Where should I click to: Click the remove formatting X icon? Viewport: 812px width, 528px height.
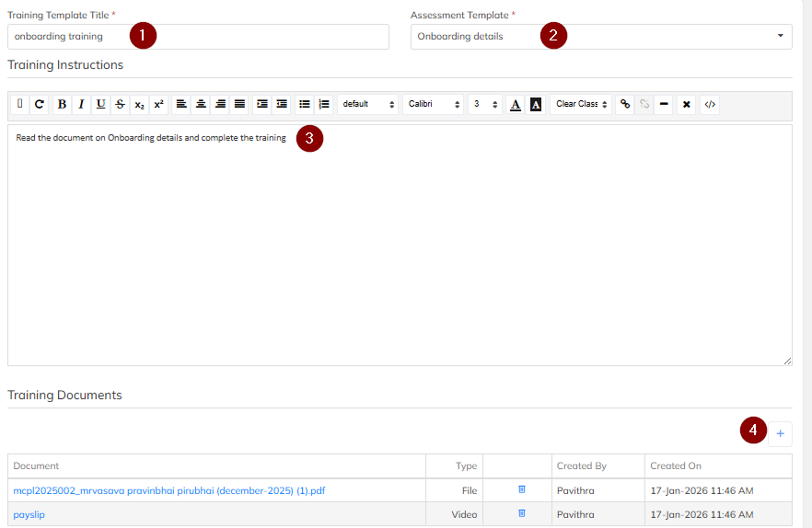pyautogui.click(x=686, y=104)
